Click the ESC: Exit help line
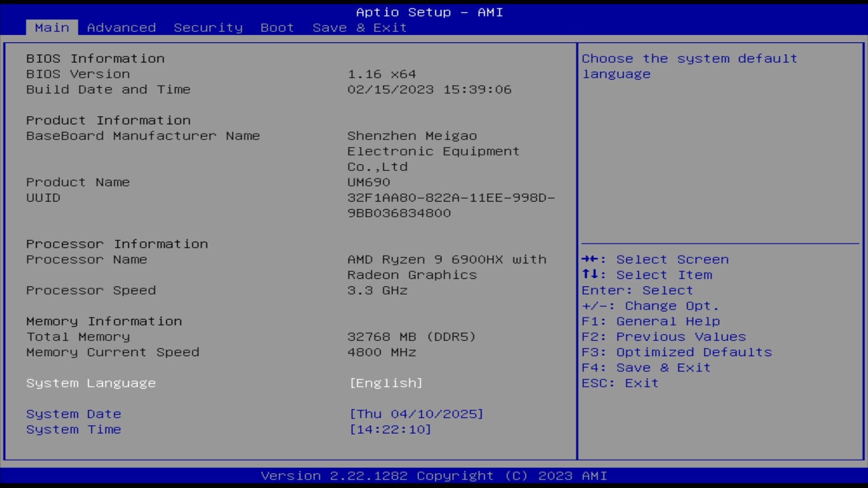 point(620,383)
